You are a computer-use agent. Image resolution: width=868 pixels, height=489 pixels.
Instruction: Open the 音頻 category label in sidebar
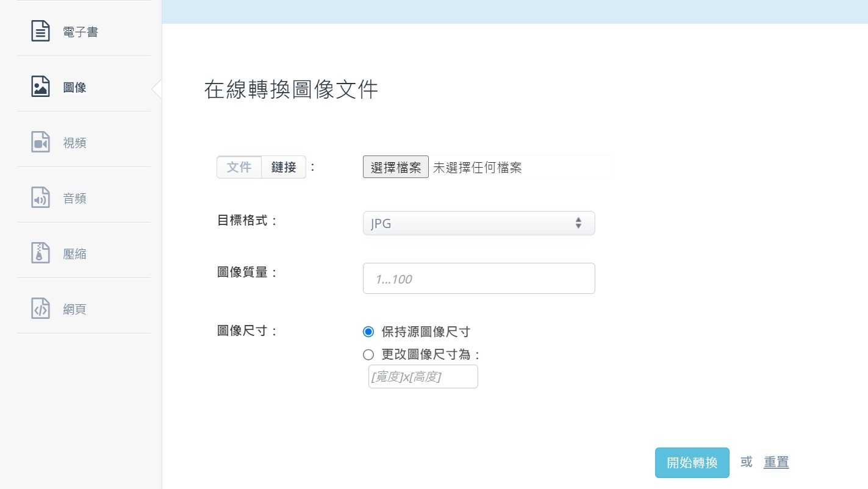[x=75, y=198]
